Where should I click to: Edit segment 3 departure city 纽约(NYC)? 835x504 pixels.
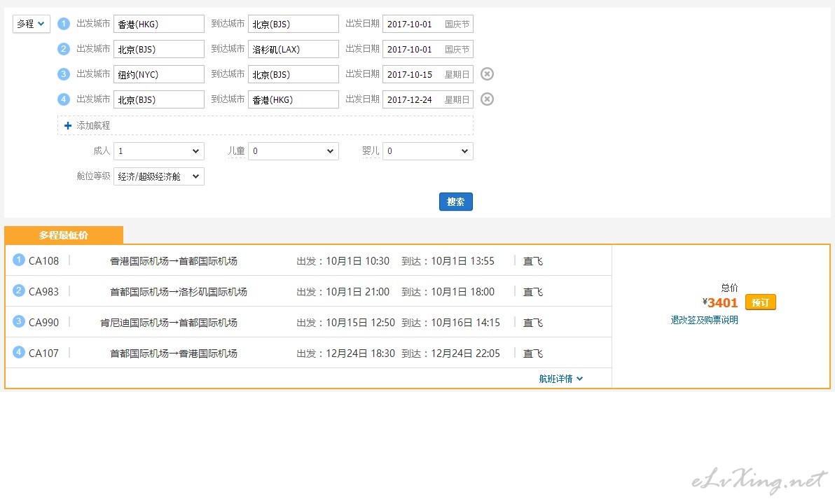[x=159, y=74]
